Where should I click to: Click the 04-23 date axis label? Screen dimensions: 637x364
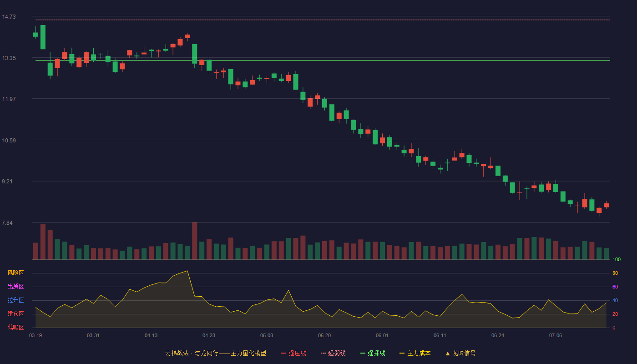(x=209, y=335)
